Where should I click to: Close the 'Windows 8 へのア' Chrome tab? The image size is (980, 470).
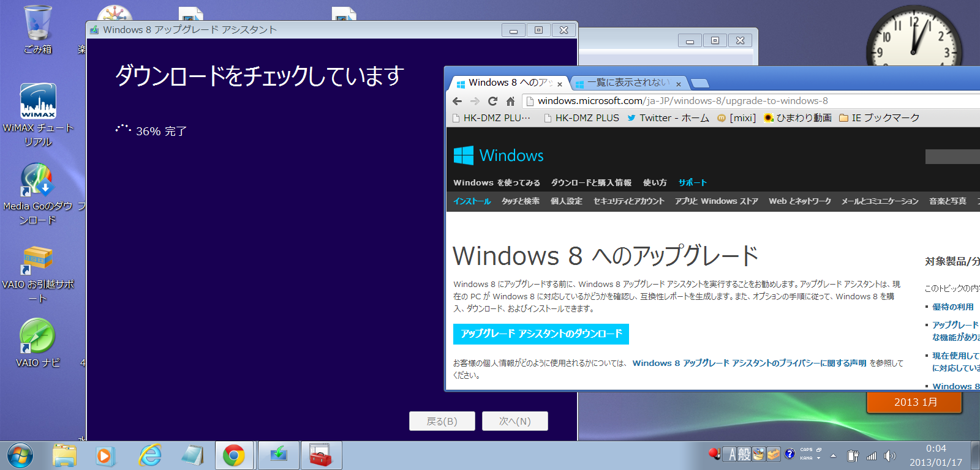tap(560, 84)
